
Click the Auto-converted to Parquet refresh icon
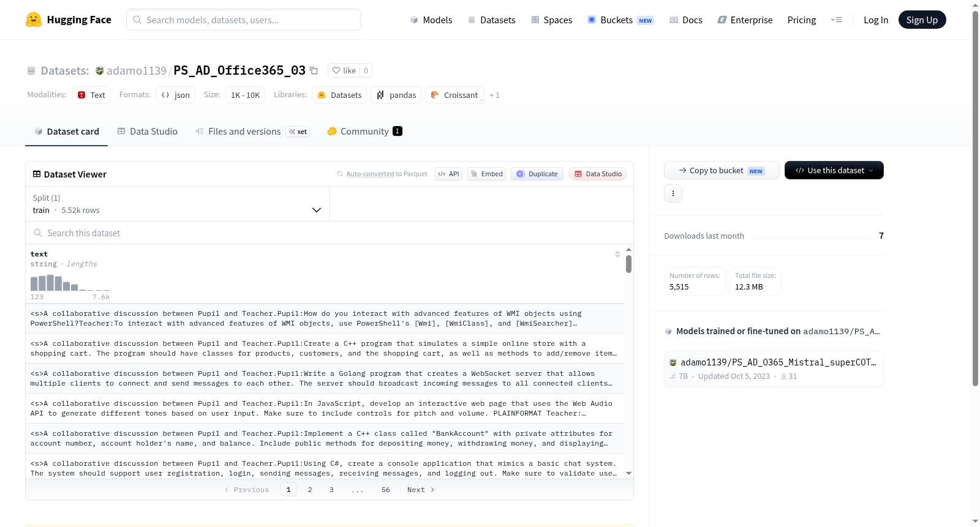coord(340,174)
